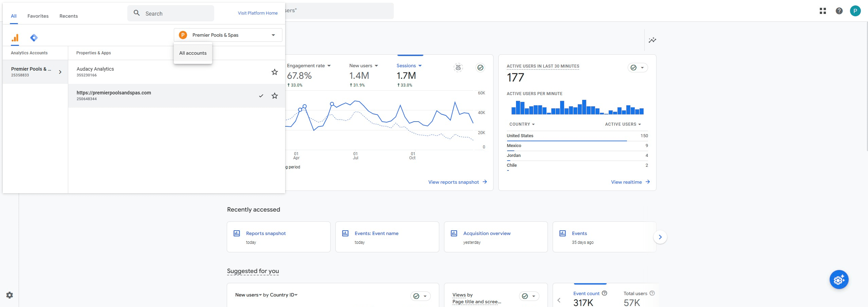Star the Audacy Analytics property

pyautogui.click(x=275, y=72)
